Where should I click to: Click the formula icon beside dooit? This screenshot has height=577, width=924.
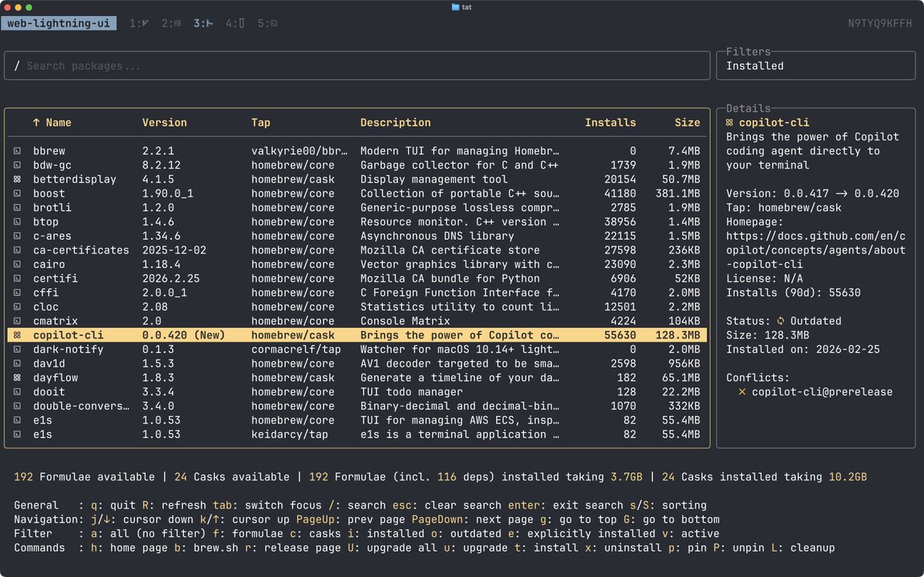click(x=17, y=392)
